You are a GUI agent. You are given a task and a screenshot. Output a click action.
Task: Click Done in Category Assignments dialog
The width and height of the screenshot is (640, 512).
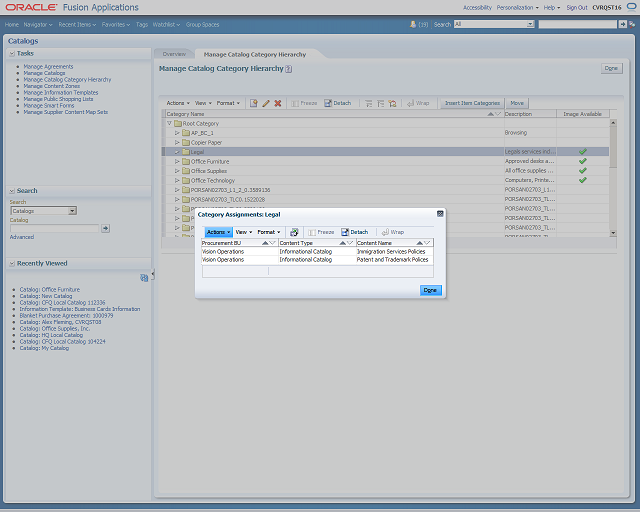(x=431, y=290)
